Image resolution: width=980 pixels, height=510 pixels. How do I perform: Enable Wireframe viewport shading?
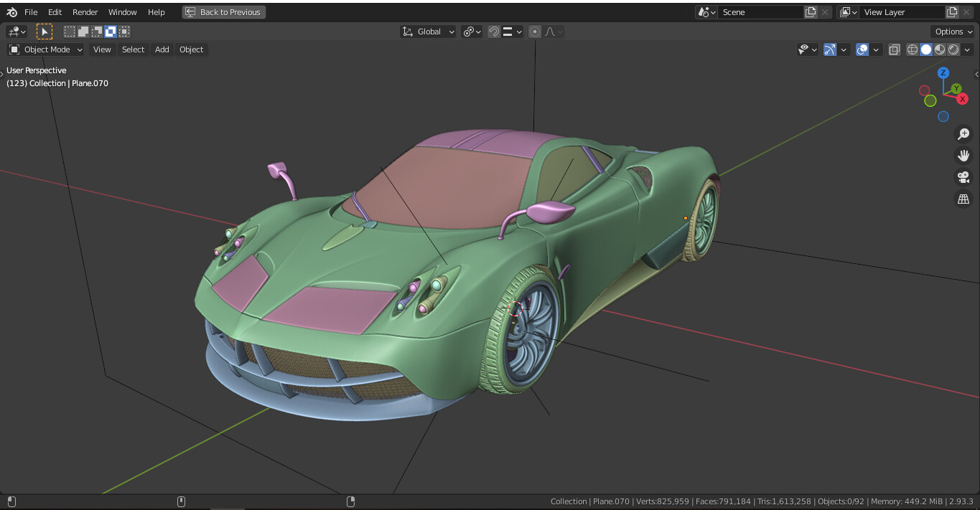click(912, 49)
